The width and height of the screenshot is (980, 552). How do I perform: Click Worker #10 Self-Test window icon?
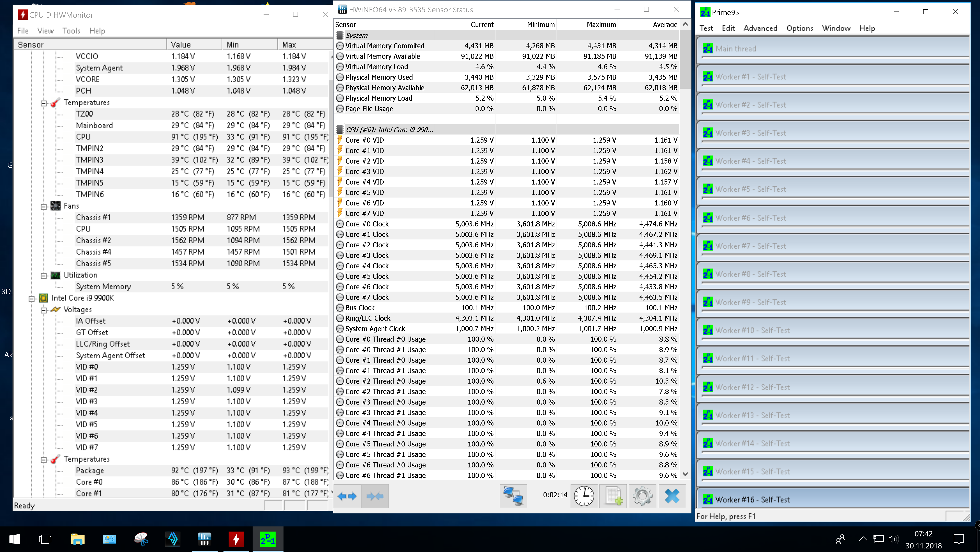(x=708, y=330)
